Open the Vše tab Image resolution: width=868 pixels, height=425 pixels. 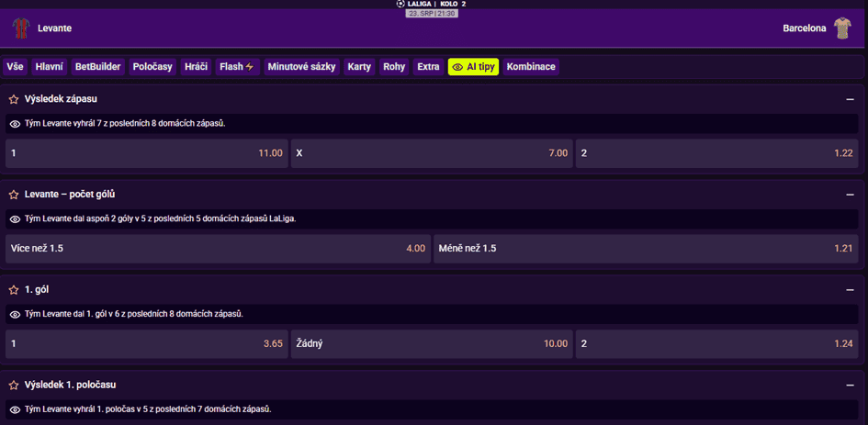tap(15, 67)
